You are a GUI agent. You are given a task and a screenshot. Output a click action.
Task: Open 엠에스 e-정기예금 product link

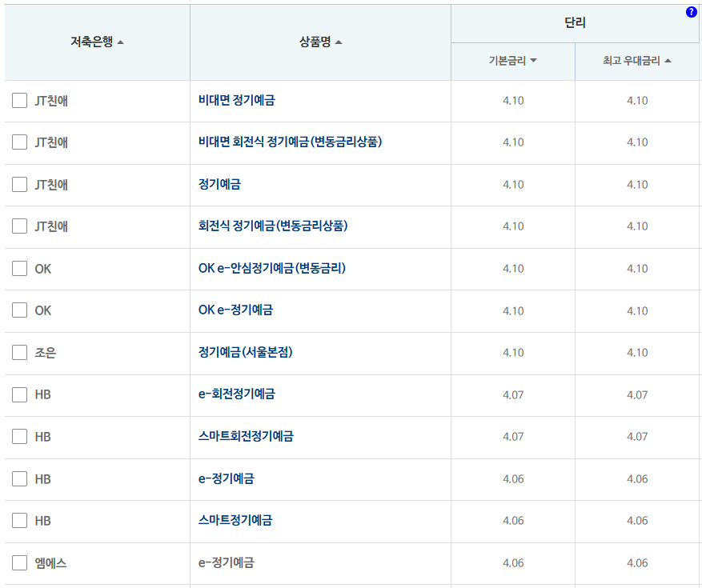[x=226, y=562]
